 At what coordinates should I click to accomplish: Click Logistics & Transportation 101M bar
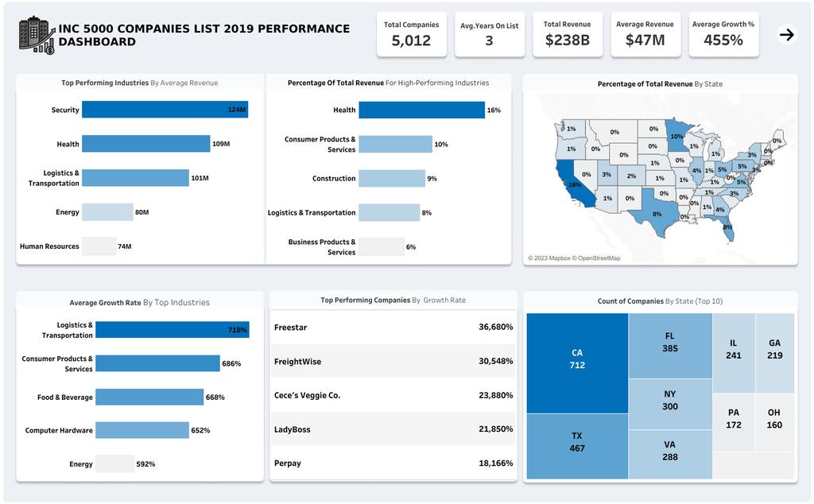[135, 178]
